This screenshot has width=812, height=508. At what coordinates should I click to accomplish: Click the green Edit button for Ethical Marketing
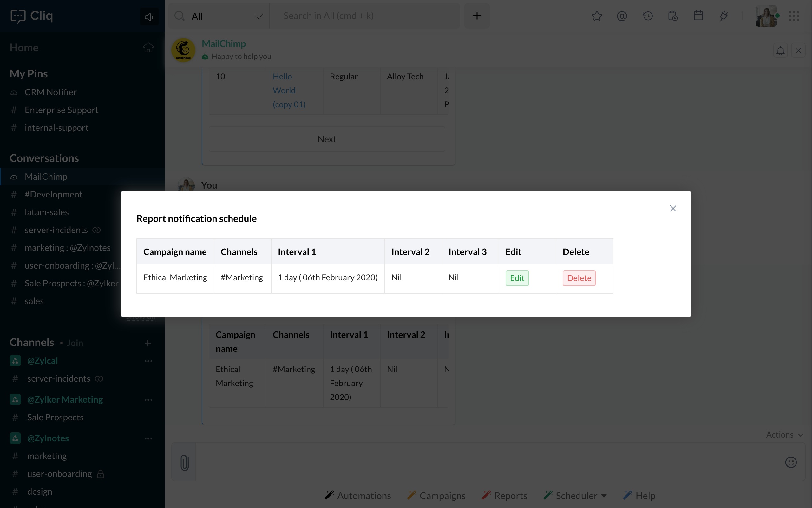[517, 278]
